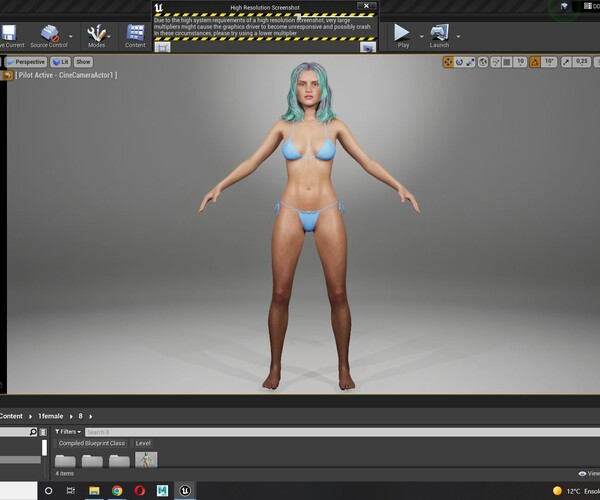Click the take screenshot camera icon
The width and height of the screenshot is (600, 500).
[x=368, y=47]
